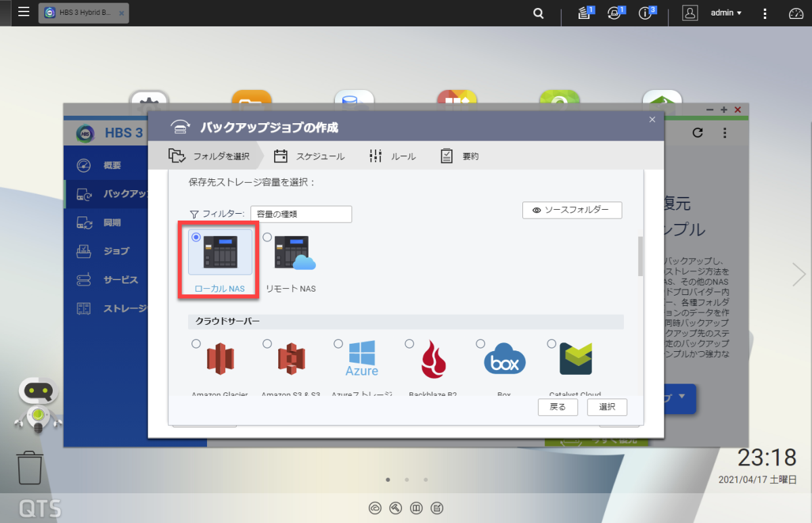Screen dimensions: 812x523
Task: Open external devices icon in top bar
Action: tap(615, 13)
